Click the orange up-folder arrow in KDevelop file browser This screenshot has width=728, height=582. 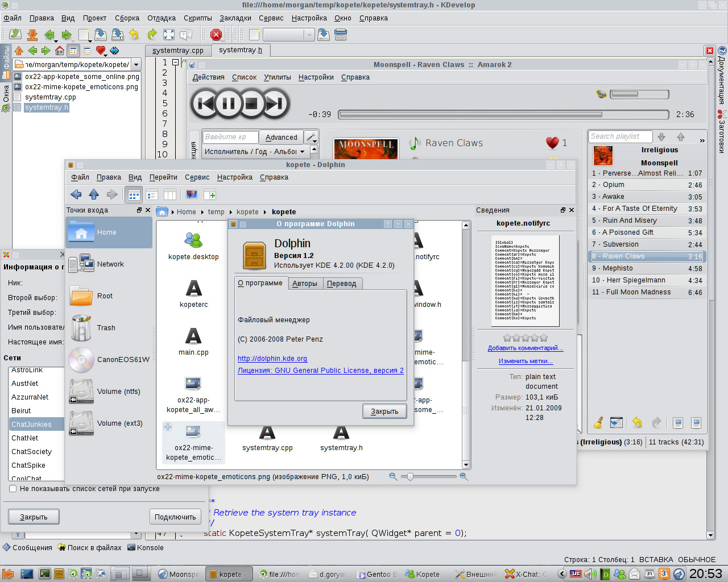[x=19, y=51]
